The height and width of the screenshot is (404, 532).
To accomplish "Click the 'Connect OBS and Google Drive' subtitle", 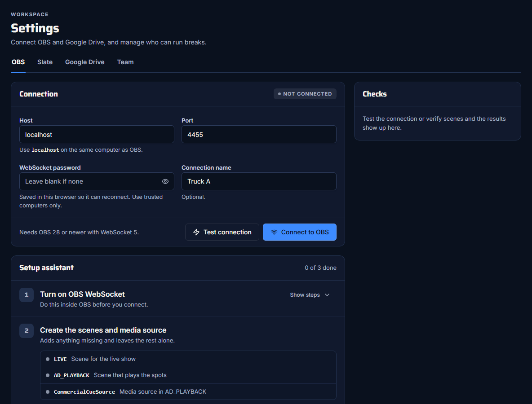I will pyautogui.click(x=109, y=42).
